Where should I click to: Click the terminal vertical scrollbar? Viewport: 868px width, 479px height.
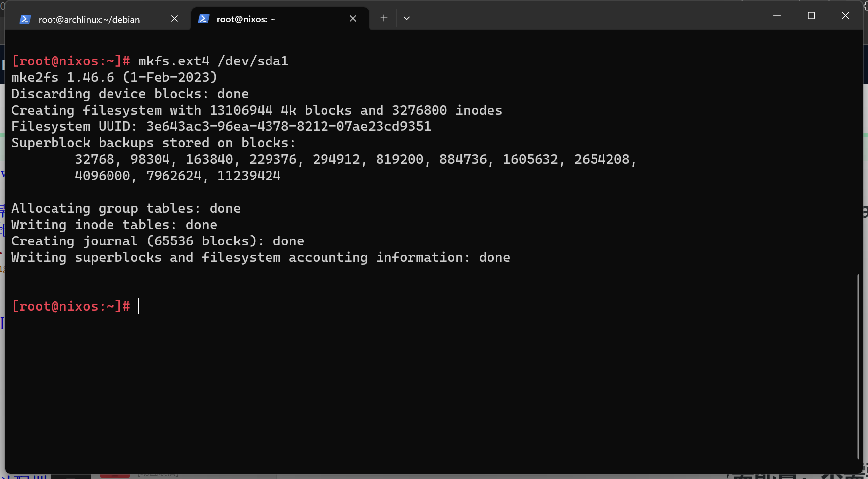click(x=858, y=367)
